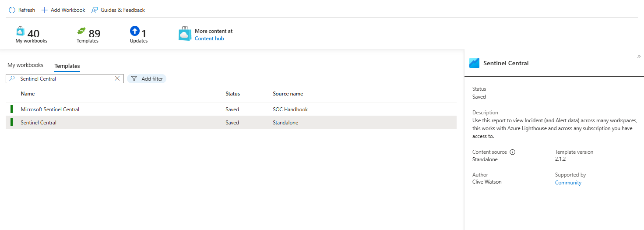This screenshot has width=644, height=230.
Task: Click the 40 My workbooks count
Action: pyautogui.click(x=33, y=34)
